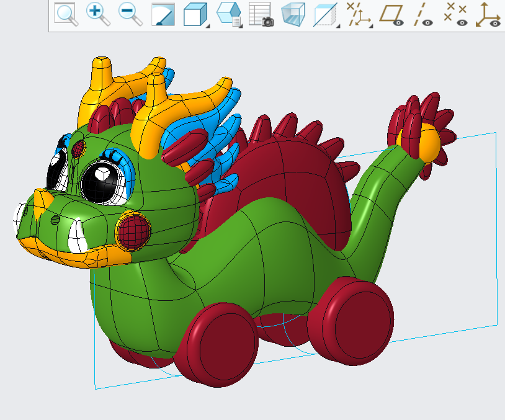The width and height of the screenshot is (505, 420).
Task: Toggle datum point display visibility
Action: (456, 16)
